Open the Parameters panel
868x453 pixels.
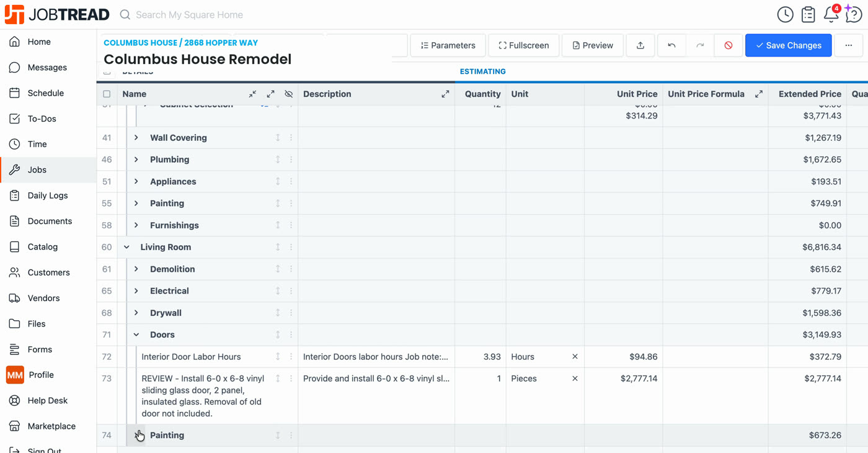tap(448, 45)
